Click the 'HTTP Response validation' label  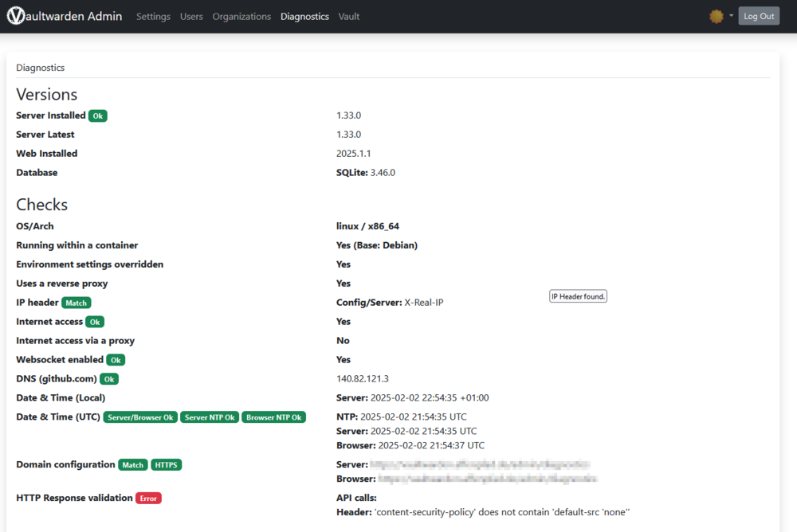(74, 498)
